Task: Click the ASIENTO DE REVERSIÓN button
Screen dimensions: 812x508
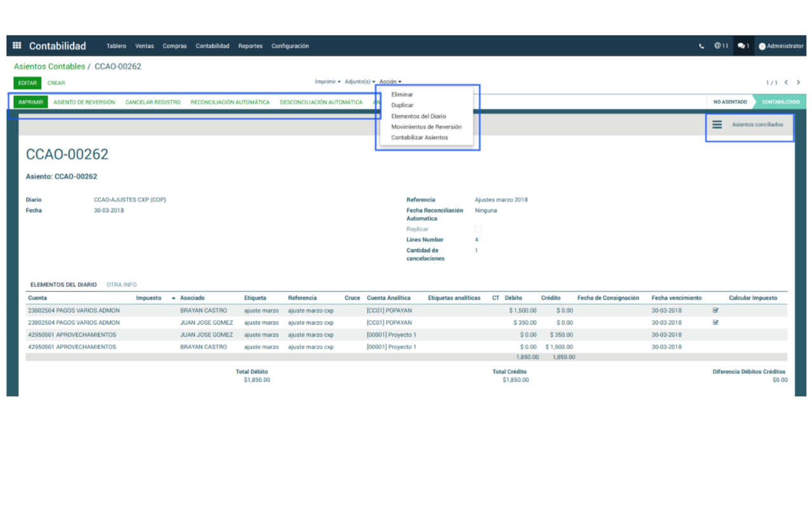Action: (84, 102)
